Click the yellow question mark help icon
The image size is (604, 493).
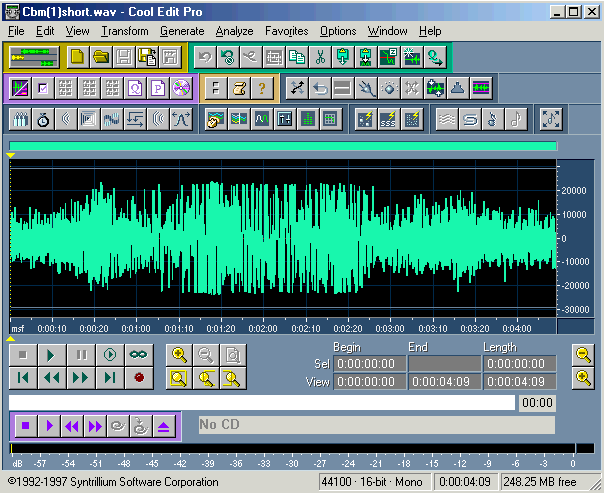click(x=262, y=88)
